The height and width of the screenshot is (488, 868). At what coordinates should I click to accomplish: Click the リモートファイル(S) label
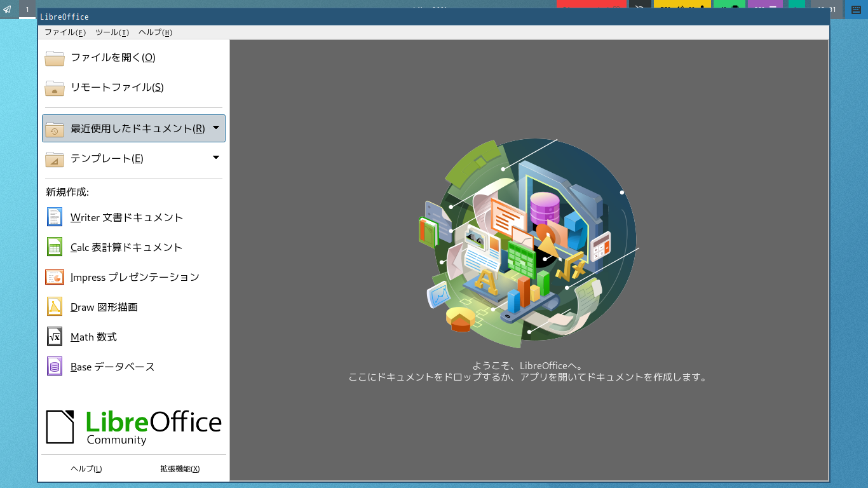click(x=117, y=88)
